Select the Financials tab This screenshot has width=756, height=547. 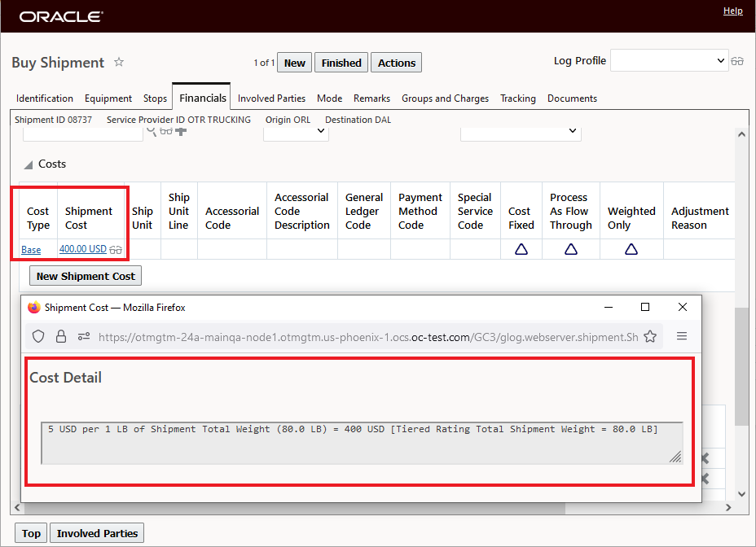pos(203,98)
